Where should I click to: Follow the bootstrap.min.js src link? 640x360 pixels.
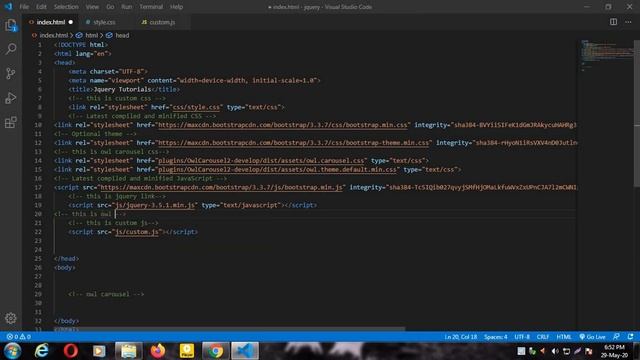pos(222,187)
